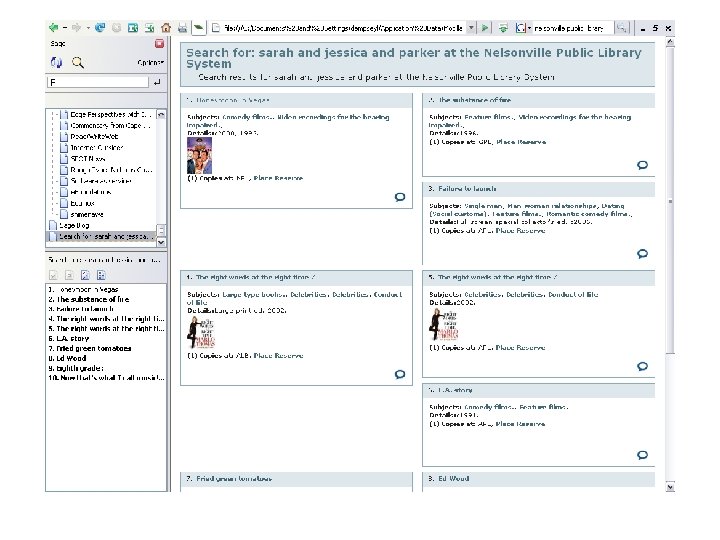Select '6. L.A. story' in item list
Viewport: 720px width, 540px height.
pos(68,338)
